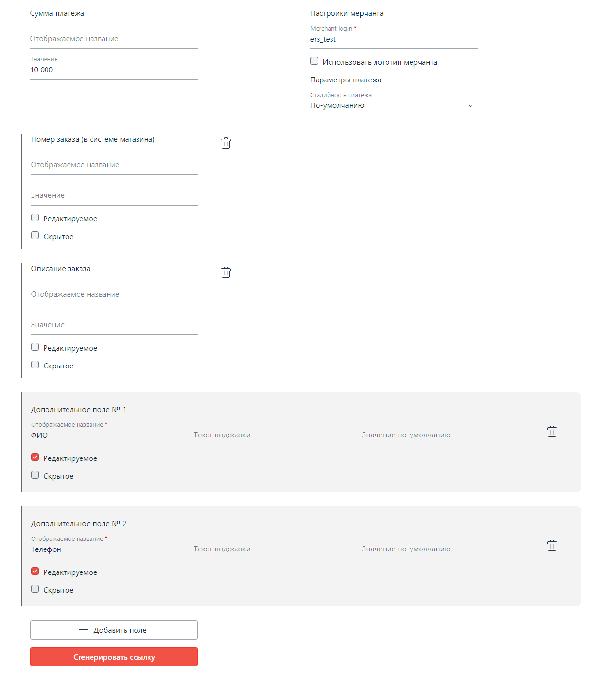Click hint text field of additional field № 1
Viewport: 616px width, 675px height.
(x=274, y=435)
